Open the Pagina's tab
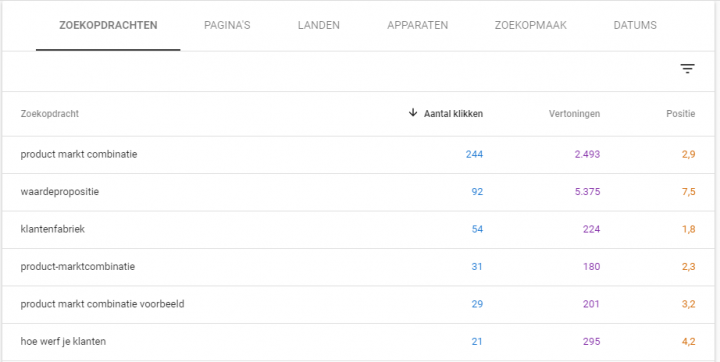720x362 pixels. 227,25
